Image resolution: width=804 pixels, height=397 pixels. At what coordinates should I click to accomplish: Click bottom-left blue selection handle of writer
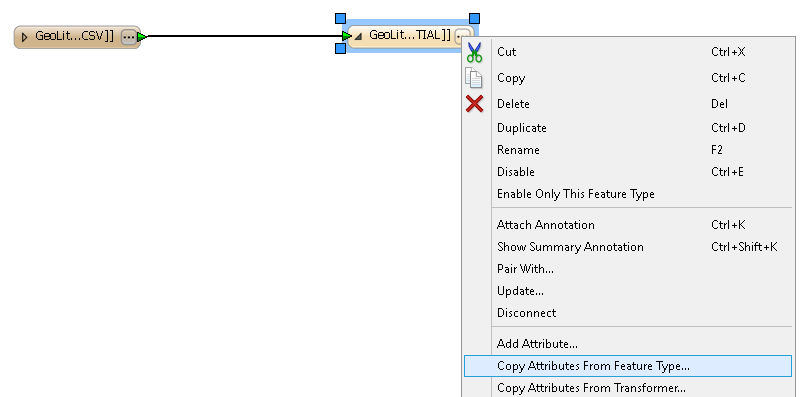point(340,48)
